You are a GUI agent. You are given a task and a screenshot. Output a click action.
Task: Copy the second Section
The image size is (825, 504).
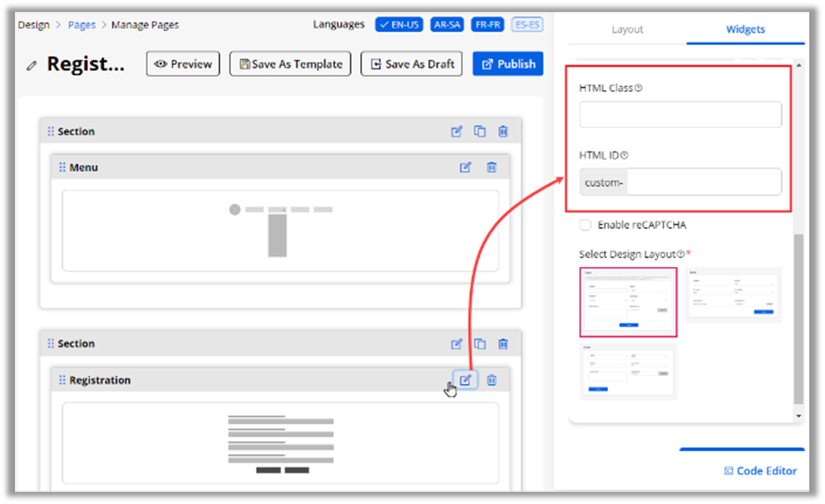pyautogui.click(x=480, y=343)
